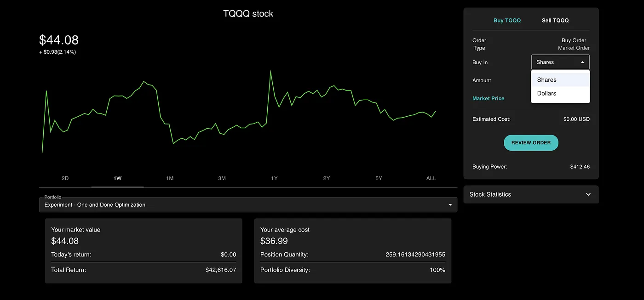The image size is (644, 300).
Task: Click the Portfolio Diversity 100% value
Action: 437,270
